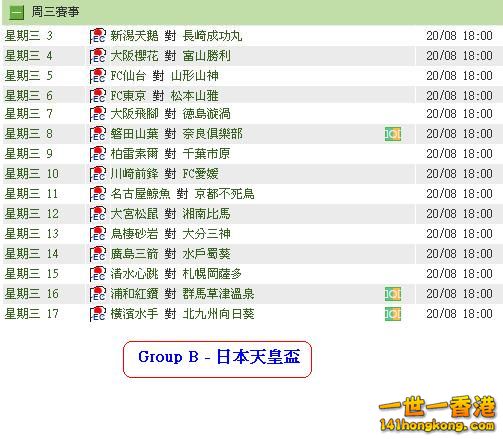
Task: Select 大阪飛腳 對 德島漩渦 match
Action: pyautogui.click(x=170, y=114)
